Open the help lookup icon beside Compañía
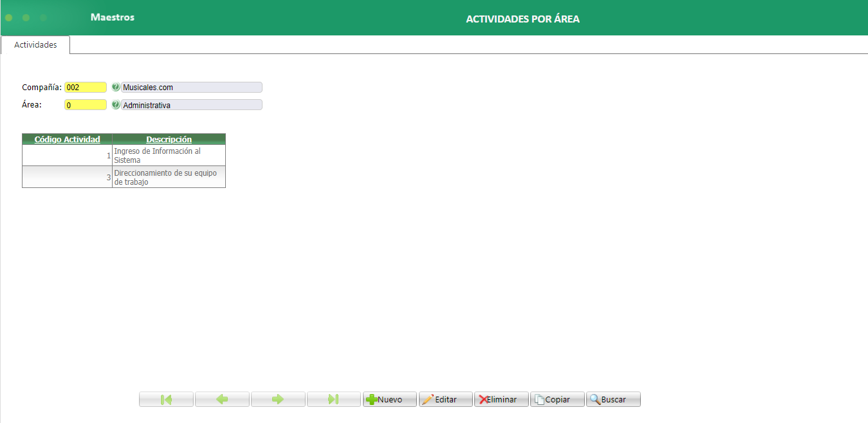Image resolution: width=868 pixels, height=423 pixels. coord(116,87)
